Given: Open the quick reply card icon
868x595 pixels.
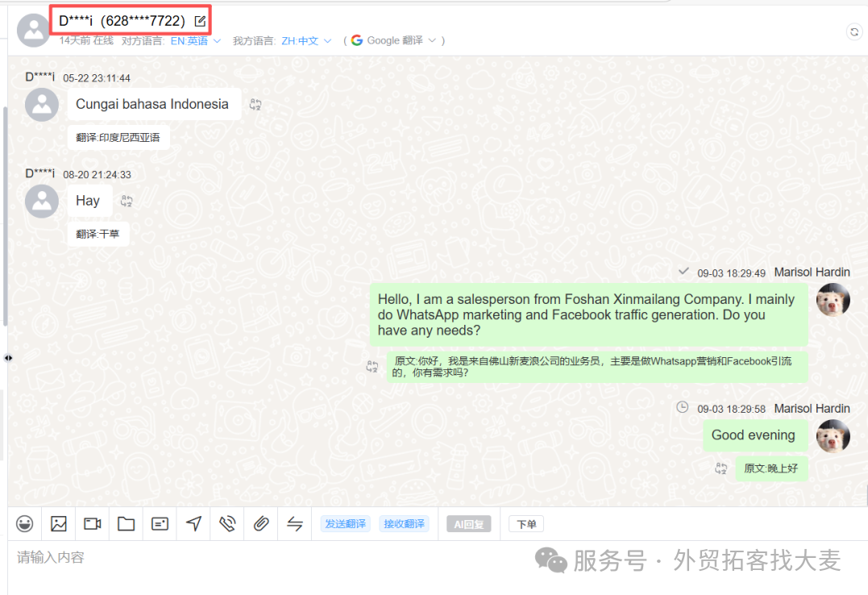Looking at the screenshot, I should pos(160,523).
